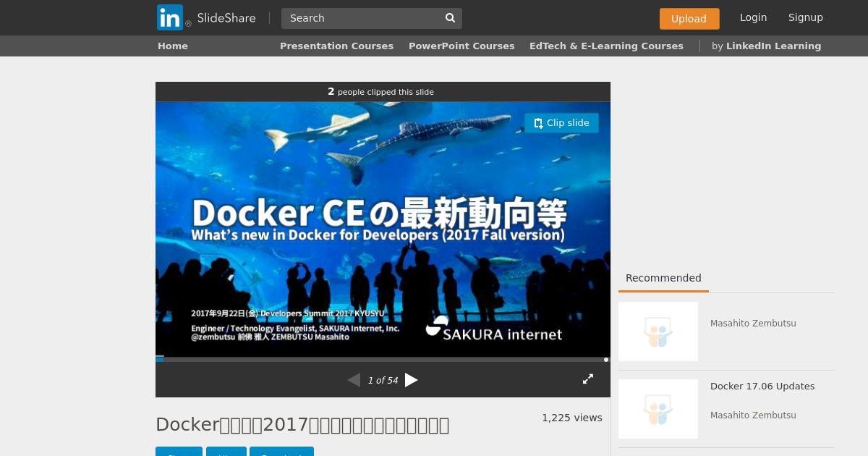Click the "1 of 54" slide counter
Image resolution: width=868 pixels, height=456 pixels.
[383, 380]
